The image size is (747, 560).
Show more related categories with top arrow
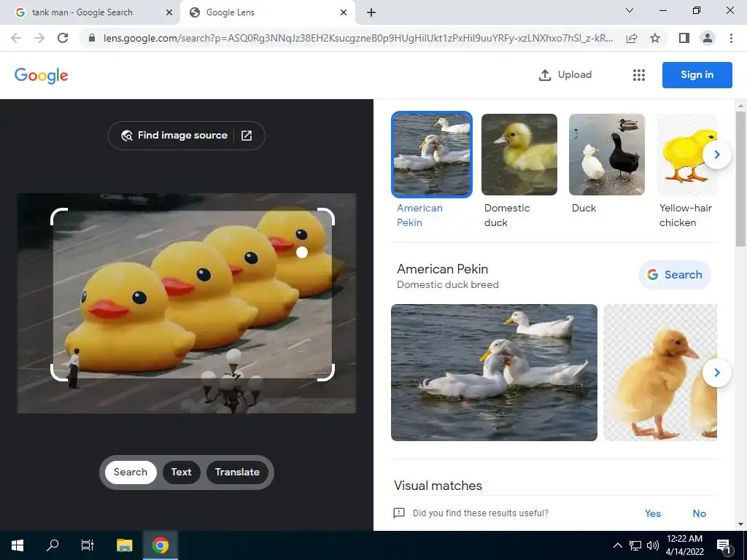tap(716, 155)
